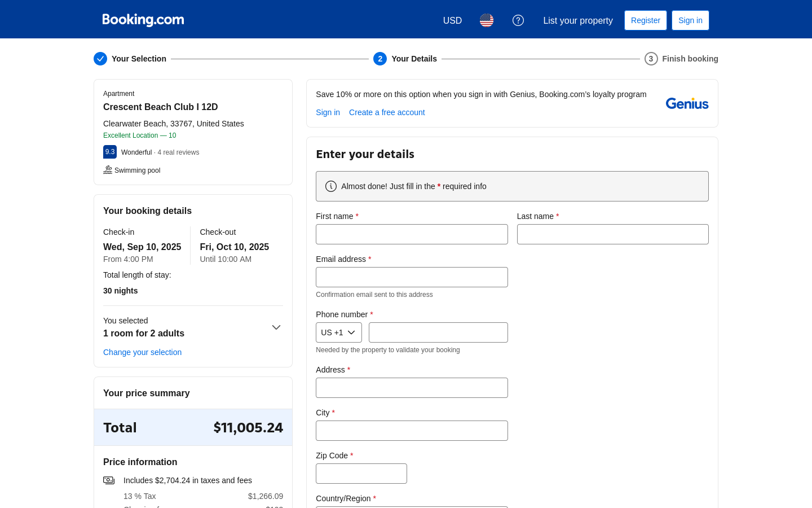812x508 pixels.
Task: Open the USD currency selector
Action: [x=452, y=20]
